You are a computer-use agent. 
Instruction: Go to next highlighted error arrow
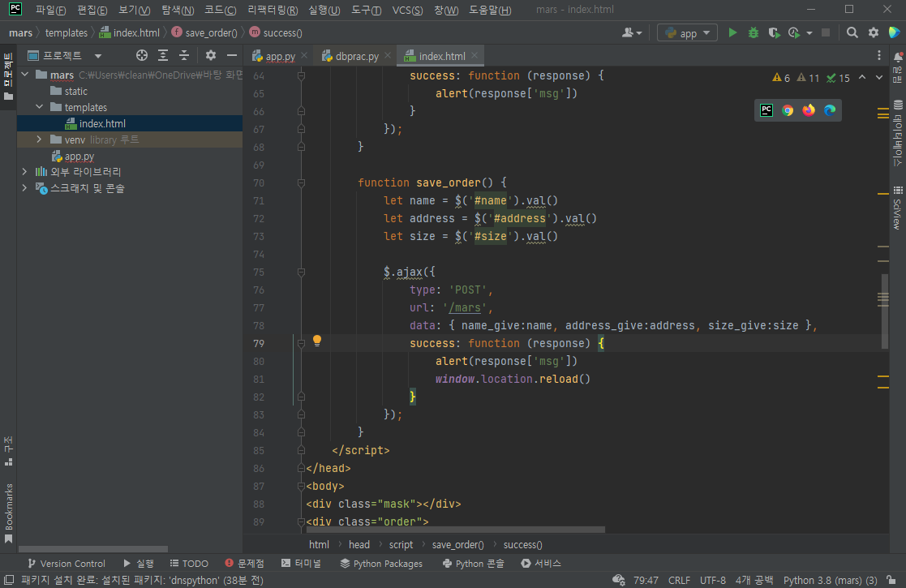(x=879, y=77)
